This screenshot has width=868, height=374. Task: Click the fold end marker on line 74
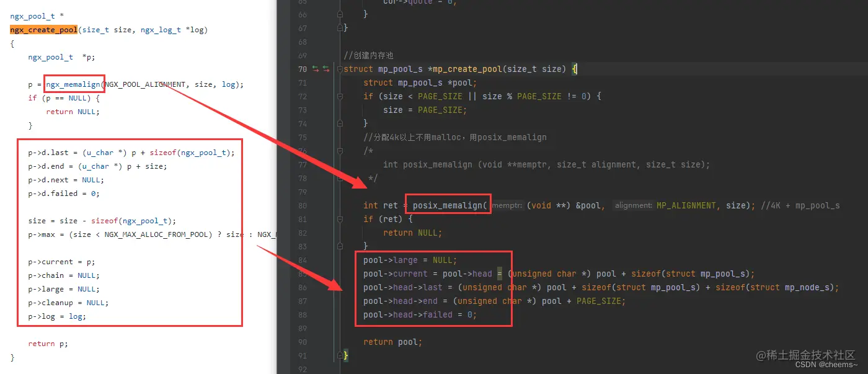click(x=340, y=123)
